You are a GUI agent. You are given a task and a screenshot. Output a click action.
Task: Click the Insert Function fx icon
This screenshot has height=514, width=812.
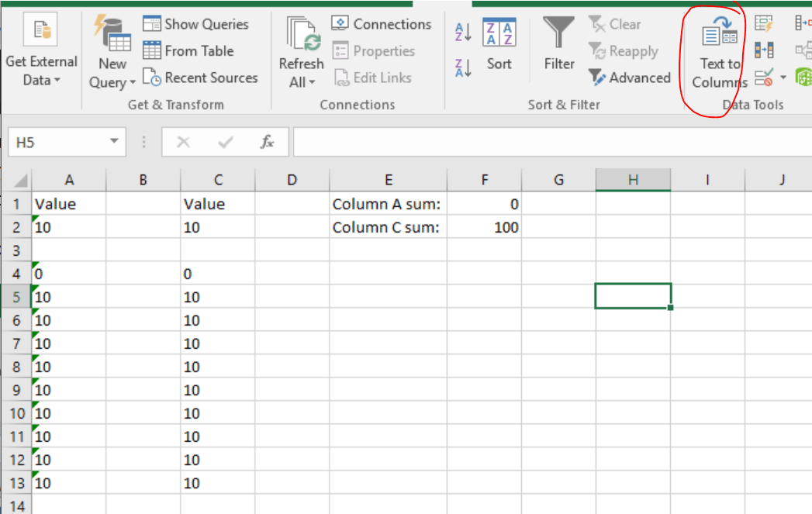click(267, 142)
